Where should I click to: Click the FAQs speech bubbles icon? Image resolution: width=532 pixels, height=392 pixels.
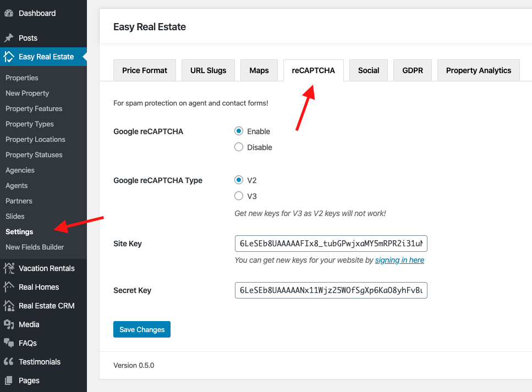point(9,343)
